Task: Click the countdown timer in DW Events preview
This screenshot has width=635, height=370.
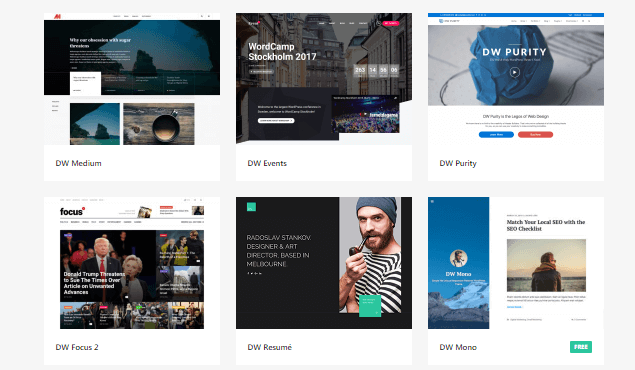Action: (x=377, y=71)
